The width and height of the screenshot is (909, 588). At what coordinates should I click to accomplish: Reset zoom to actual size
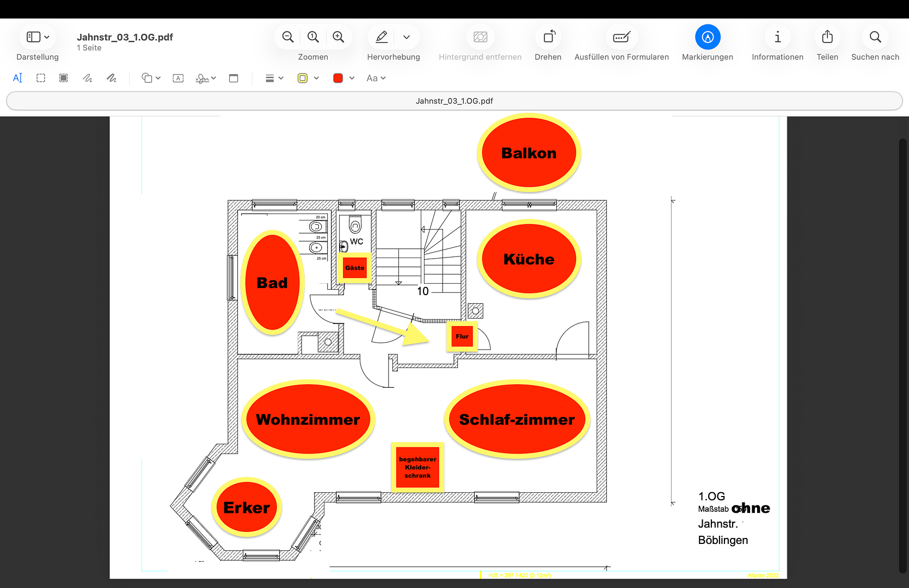pyautogui.click(x=314, y=37)
